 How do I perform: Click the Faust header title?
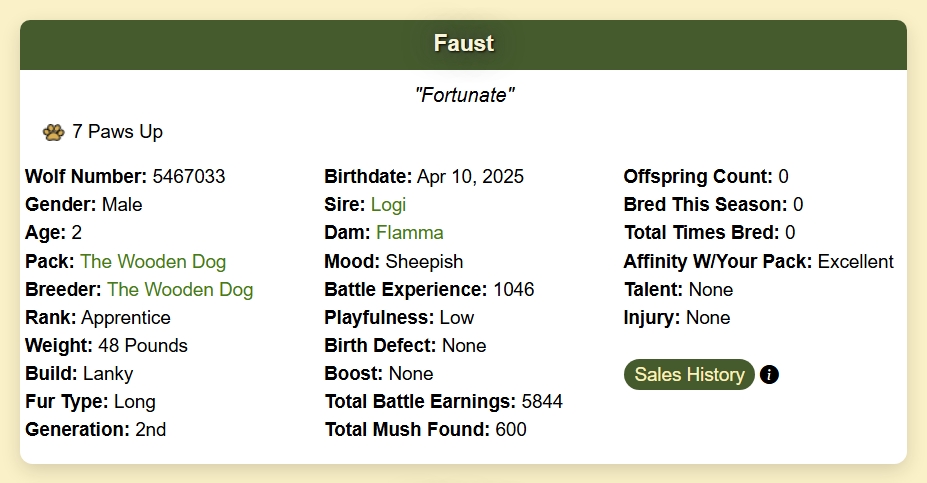(x=463, y=44)
